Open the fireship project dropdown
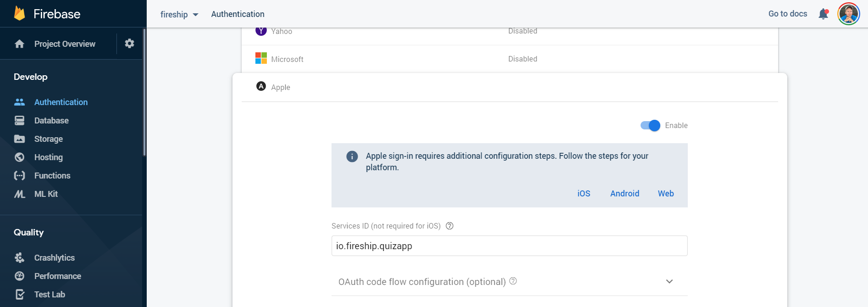This screenshot has width=868, height=307. (x=179, y=14)
